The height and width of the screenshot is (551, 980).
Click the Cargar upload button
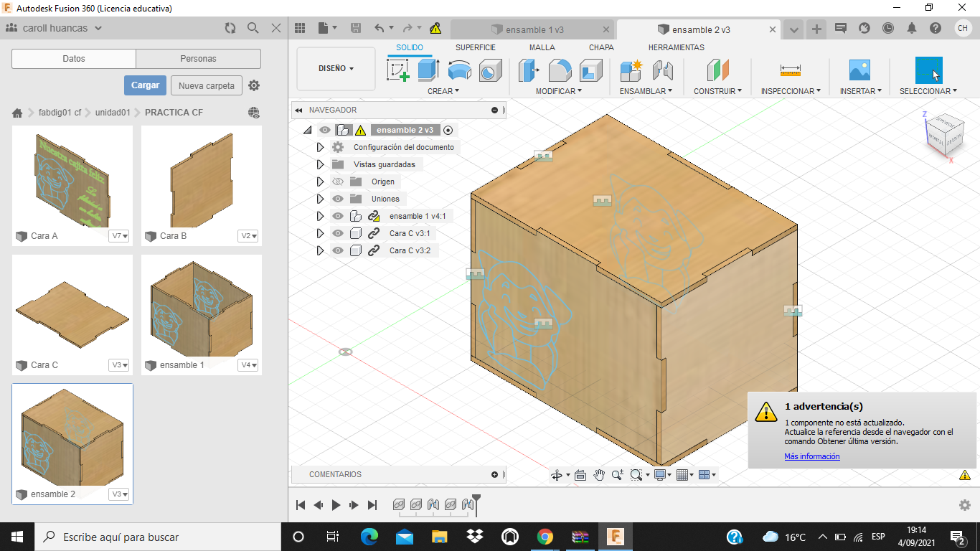coord(145,85)
